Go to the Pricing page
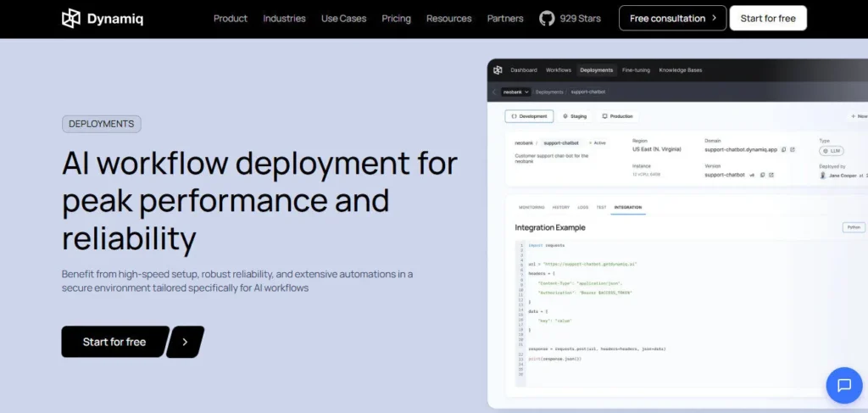 397,19
